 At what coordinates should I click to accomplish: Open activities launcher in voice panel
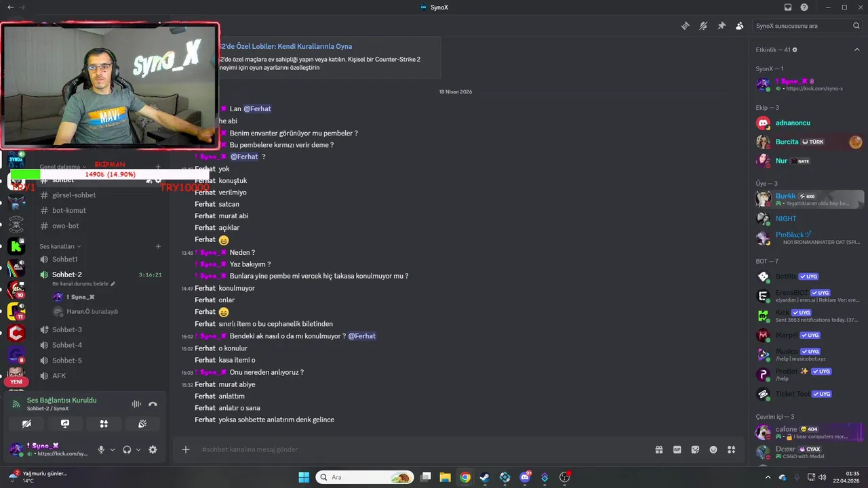[104, 424]
